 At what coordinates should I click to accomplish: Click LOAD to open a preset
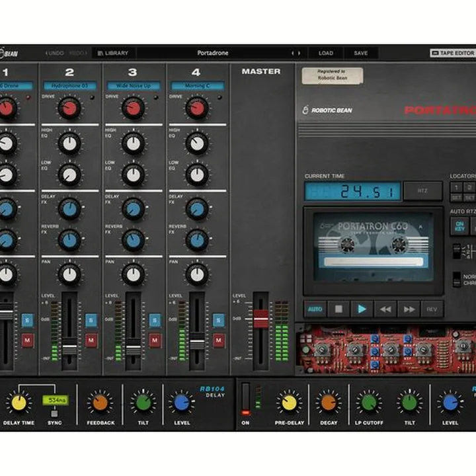point(326,53)
